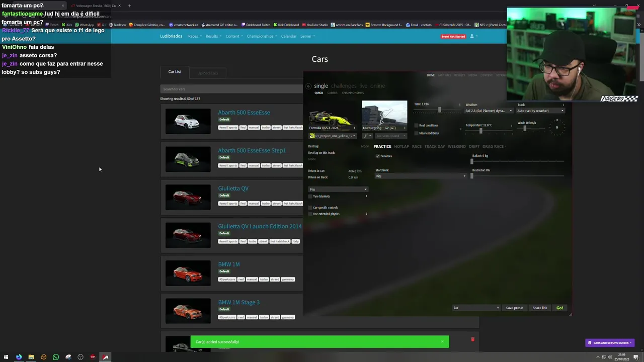Image resolution: width=644 pixels, height=362 pixels.
Task: Open the Abarth 500 EsseEsse link
Action: 244,113
